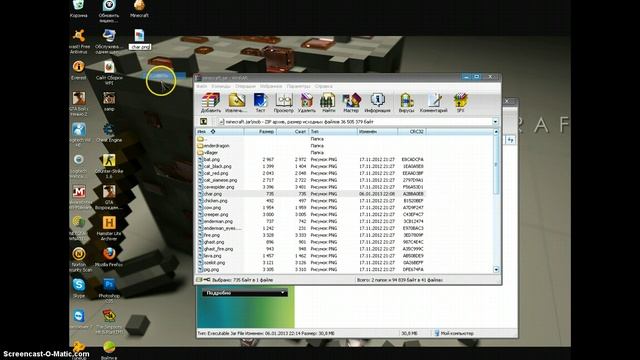Click the Тест (Test) toolbar icon

(x=260, y=102)
